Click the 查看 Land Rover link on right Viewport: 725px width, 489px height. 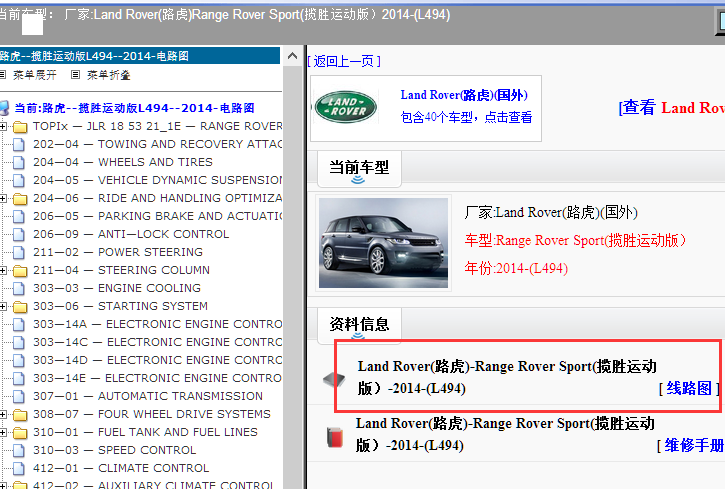pos(671,108)
